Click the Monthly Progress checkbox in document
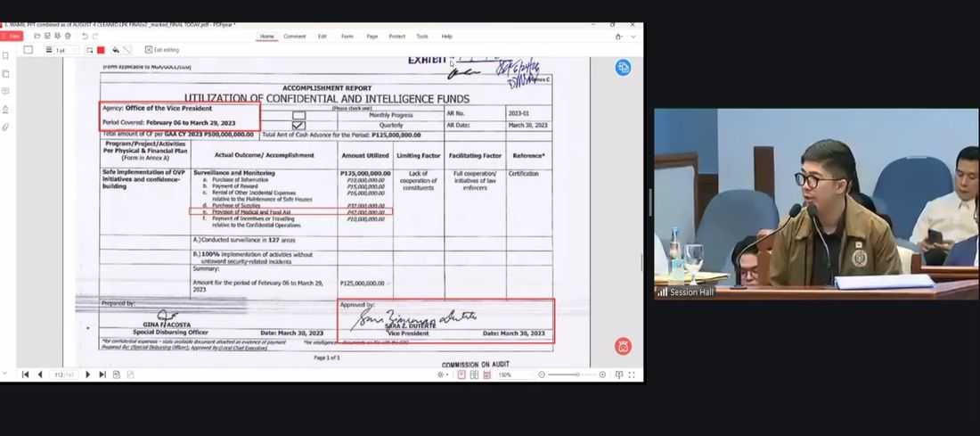The image size is (980, 436). pos(299,115)
